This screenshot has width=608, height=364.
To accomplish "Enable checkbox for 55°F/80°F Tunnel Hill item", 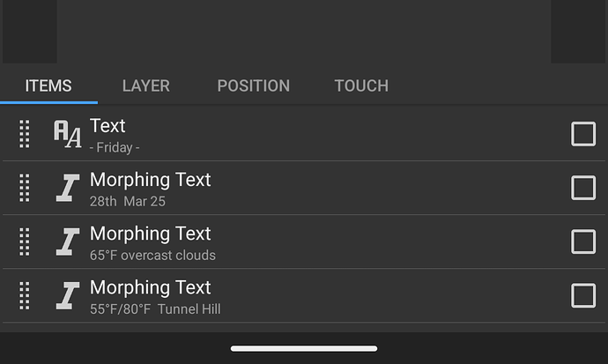I will click(583, 295).
